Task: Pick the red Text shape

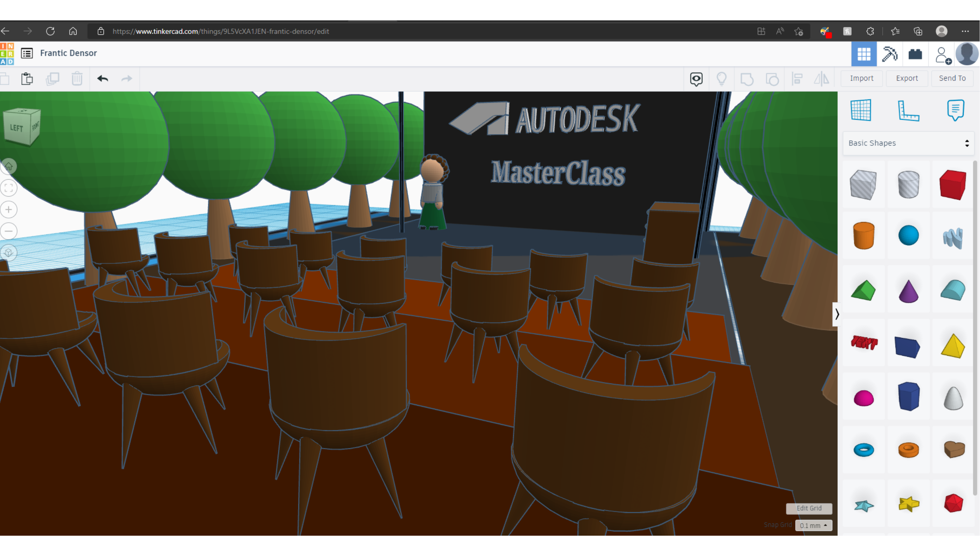Action: pos(864,343)
